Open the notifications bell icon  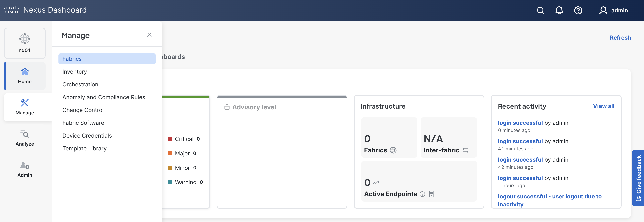click(x=559, y=11)
